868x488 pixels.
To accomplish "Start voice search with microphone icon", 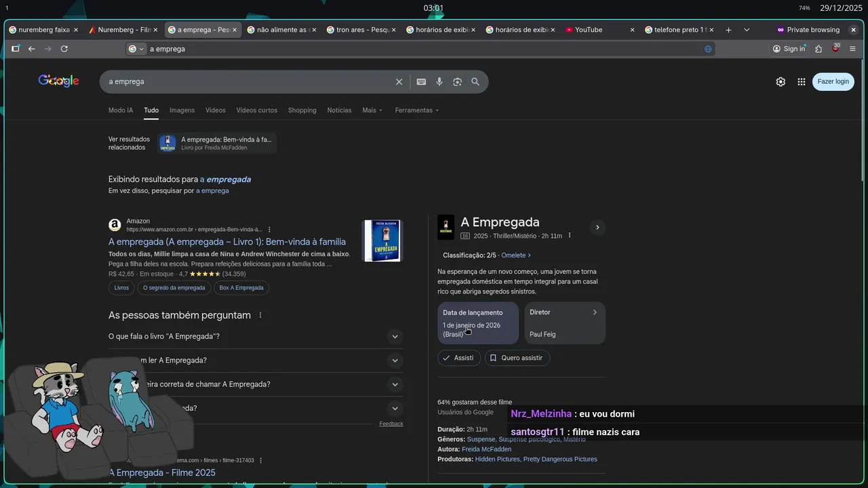I will tap(439, 81).
